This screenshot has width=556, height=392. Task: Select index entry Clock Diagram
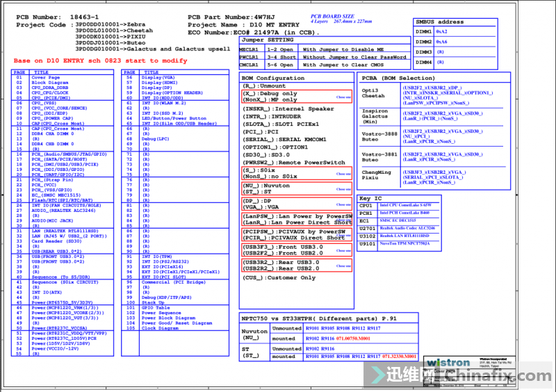pyautogui.click(x=159, y=328)
